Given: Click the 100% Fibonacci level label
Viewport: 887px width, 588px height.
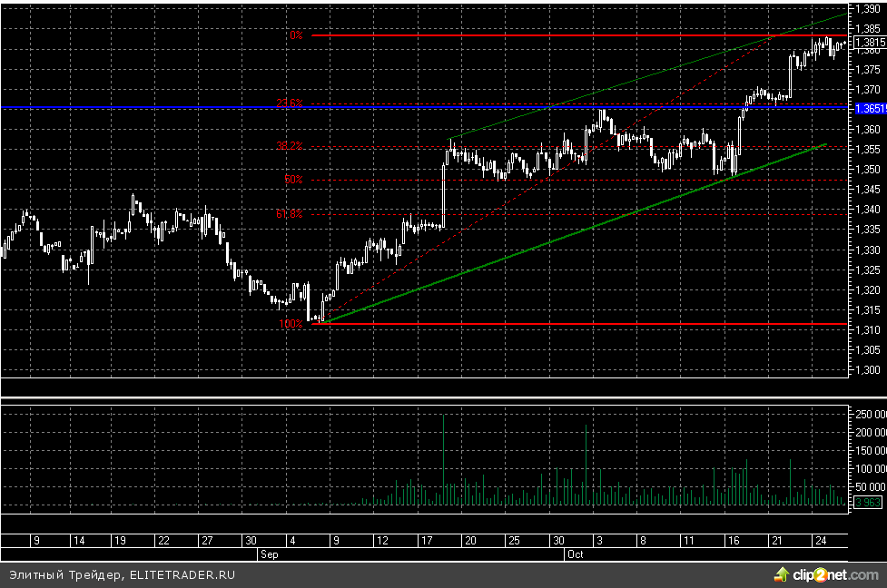Looking at the screenshot, I should pyautogui.click(x=291, y=324).
